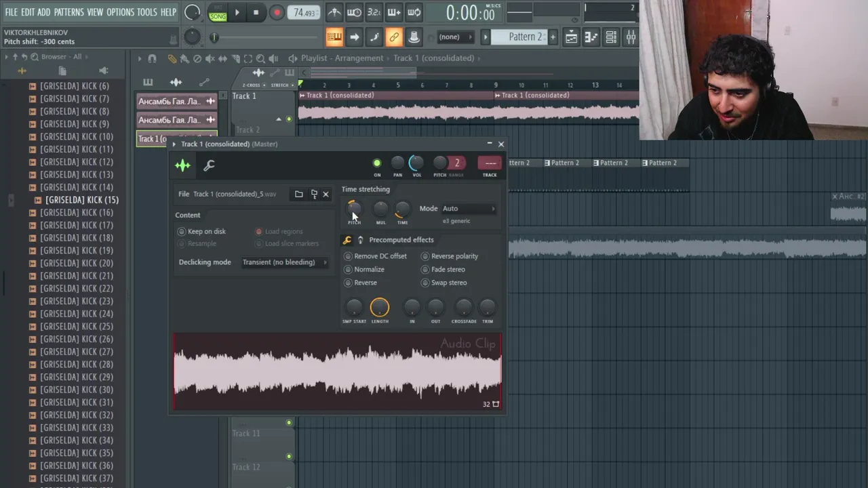Toggle the PAT/SONG mode switch

[218, 12]
